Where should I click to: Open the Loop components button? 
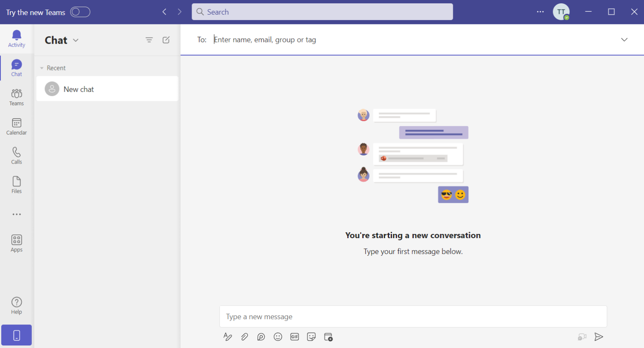pos(261,337)
